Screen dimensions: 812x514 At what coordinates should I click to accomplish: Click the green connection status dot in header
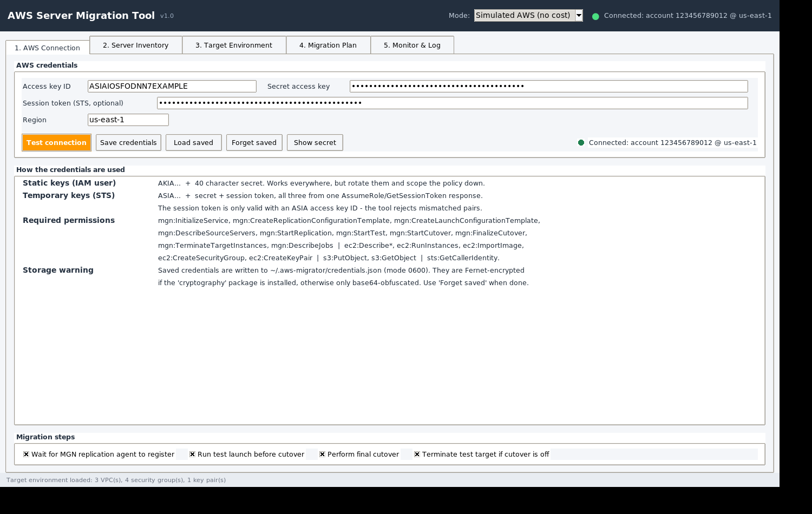pyautogui.click(x=595, y=16)
